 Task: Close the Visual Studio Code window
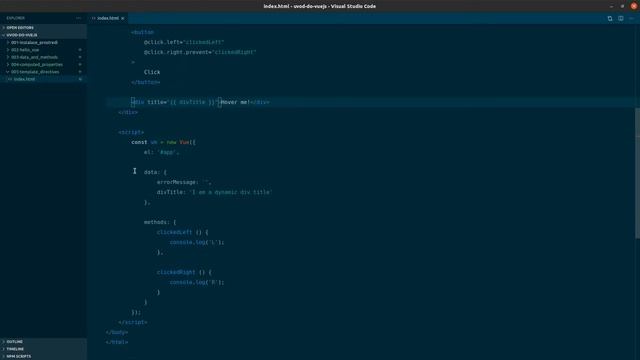[x=633, y=6]
